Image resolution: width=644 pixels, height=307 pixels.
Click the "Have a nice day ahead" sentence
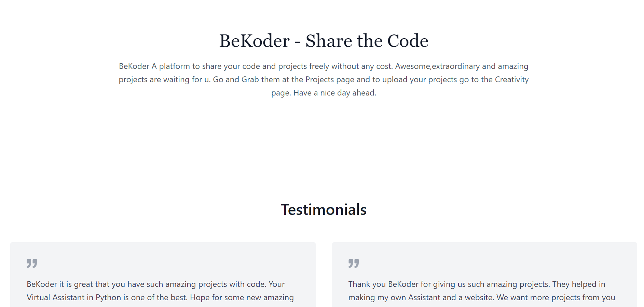[x=334, y=93]
